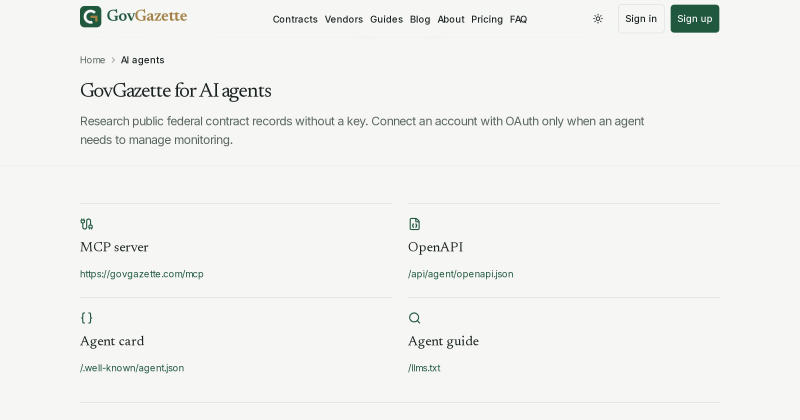The width and height of the screenshot is (800, 420).
Task: Go to Guides in the navigation
Action: point(386,19)
